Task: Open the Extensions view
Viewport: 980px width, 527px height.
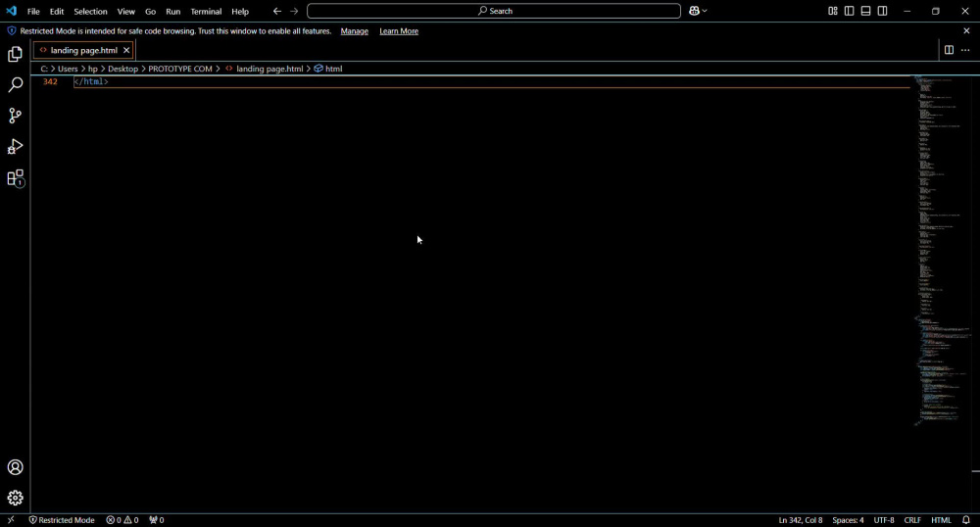Action: 15,178
